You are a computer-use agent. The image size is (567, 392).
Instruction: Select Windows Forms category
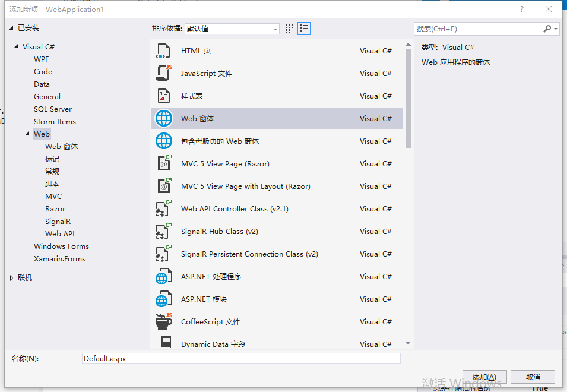click(x=62, y=246)
